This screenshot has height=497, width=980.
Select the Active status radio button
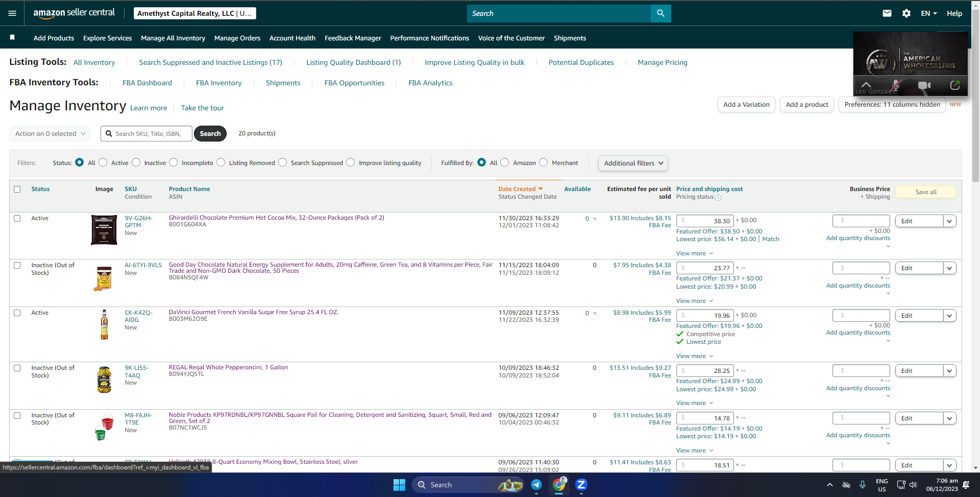(103, 162)
